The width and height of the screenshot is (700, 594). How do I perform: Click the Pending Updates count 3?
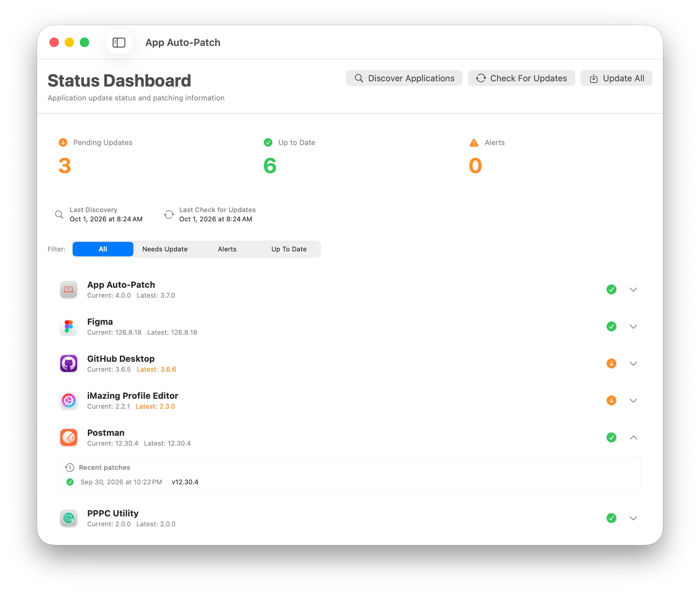[x=65, y=166]
